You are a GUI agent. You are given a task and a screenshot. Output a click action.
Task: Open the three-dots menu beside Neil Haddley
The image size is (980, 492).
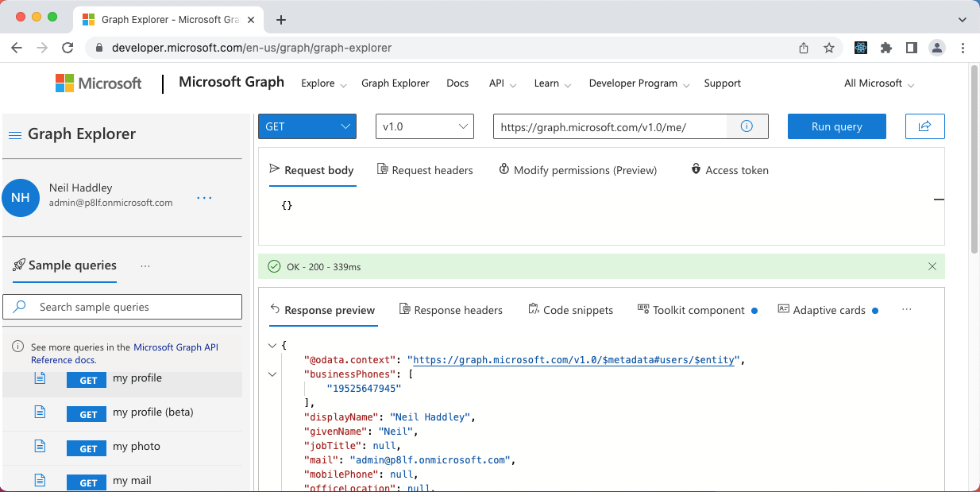click(x=204, y=198)
